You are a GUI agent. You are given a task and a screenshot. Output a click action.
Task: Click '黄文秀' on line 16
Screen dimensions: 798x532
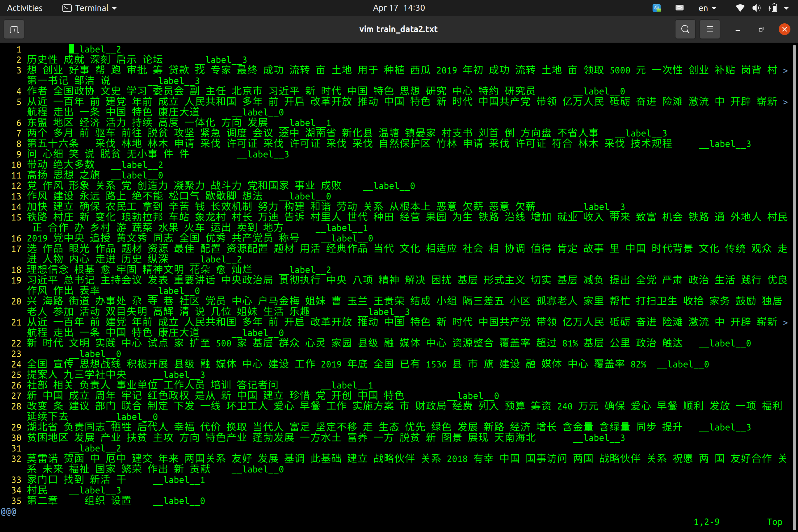coord(132,239)
